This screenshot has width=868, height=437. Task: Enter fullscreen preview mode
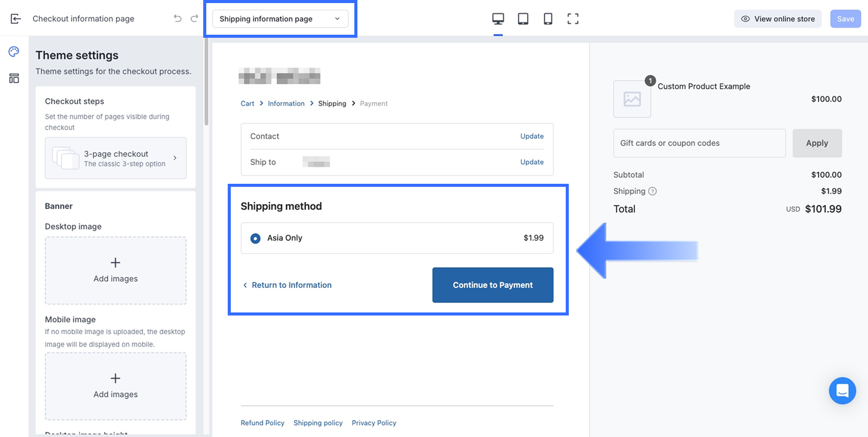coord(573,19)
